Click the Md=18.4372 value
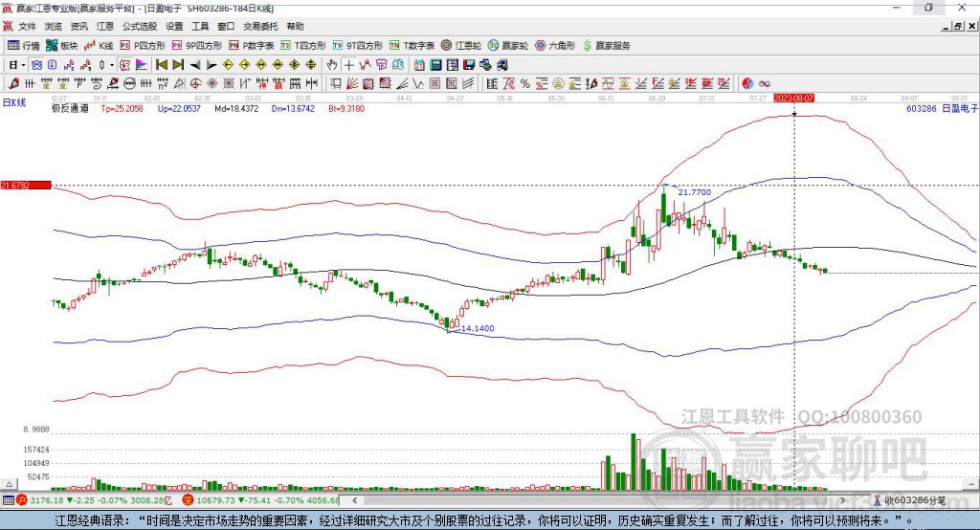Screen dimensions: 980x530 (x=236, y=108)
